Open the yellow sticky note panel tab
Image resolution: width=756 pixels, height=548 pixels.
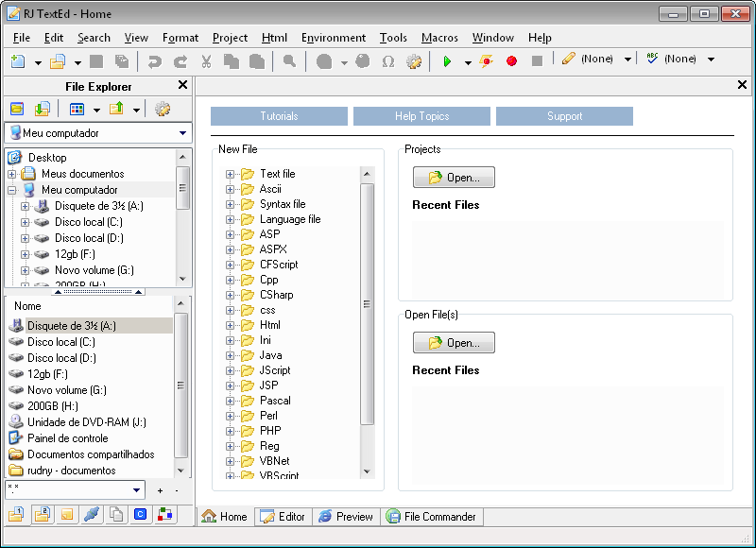(67, 515)
